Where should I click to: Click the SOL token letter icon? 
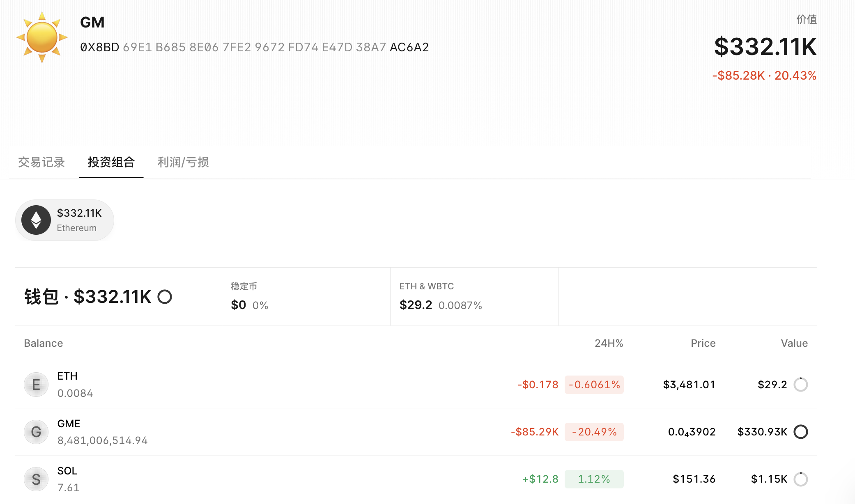pyautogui.click(x=36, y=479)
